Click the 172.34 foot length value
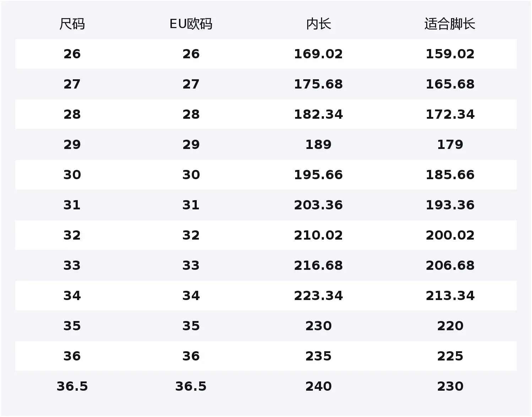The height and width of the screenshot is (417, 532). 450,114
